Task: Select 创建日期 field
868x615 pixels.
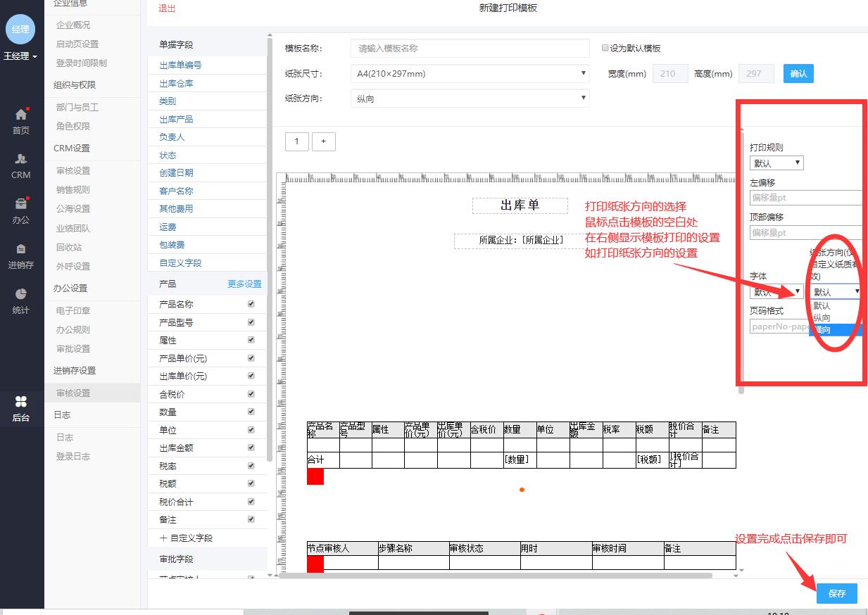Action: [x=176, y=172]
